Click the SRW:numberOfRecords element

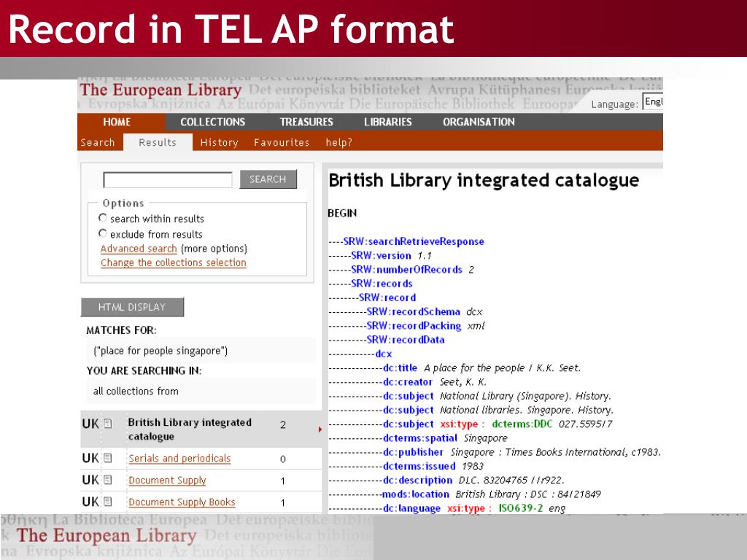pos(406,270)
